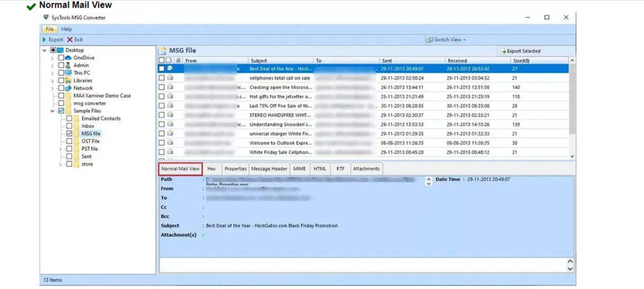Click the store folder icon
644x289 pixels.
(76, 164)
